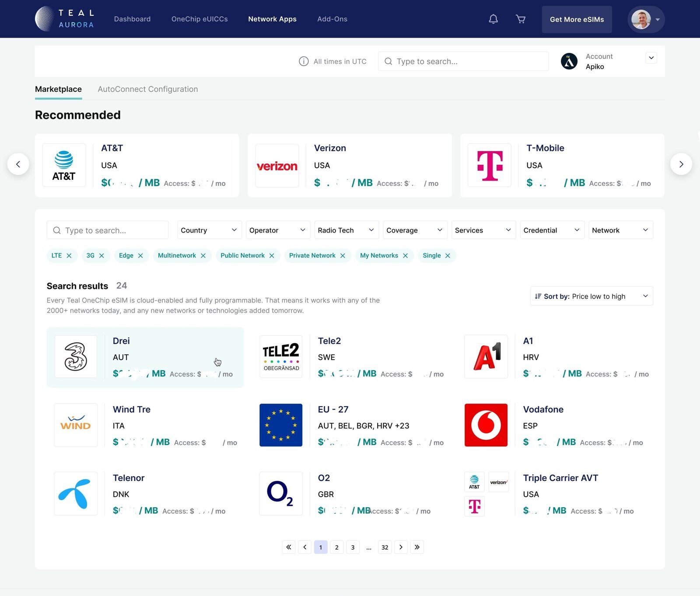
Task: Click the info icon beside All times in UTC
Action: click(303, 62)
